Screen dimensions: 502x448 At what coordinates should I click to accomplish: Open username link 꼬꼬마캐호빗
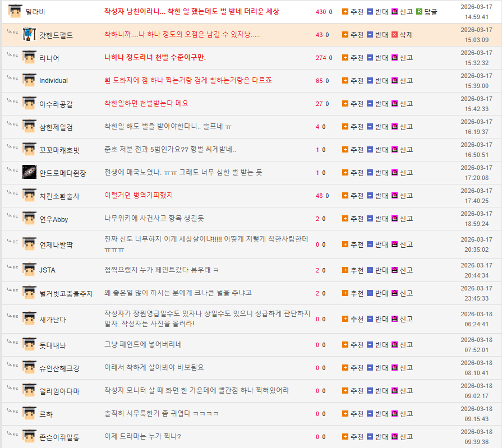pos(59,150)
